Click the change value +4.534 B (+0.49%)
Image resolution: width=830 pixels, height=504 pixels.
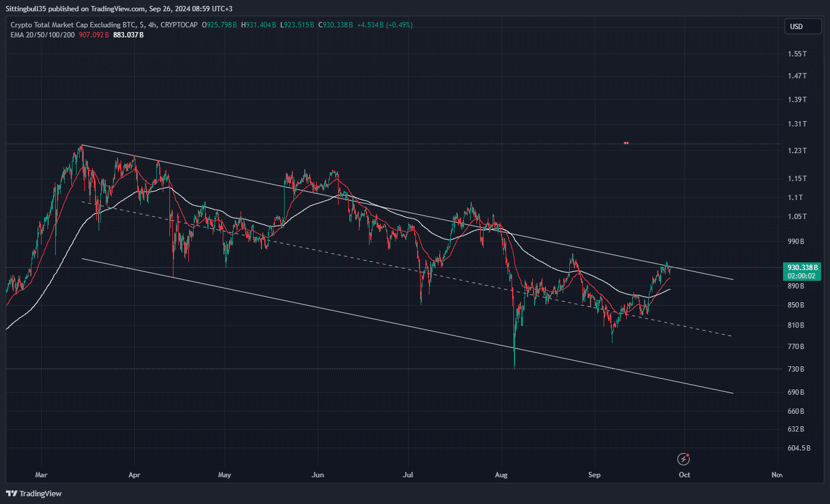coord(386,25)
